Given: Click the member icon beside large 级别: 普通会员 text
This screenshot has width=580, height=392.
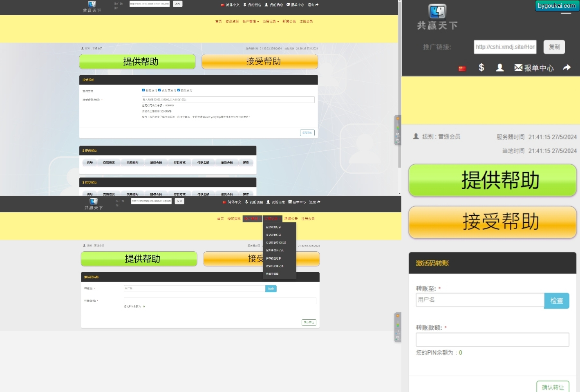Looking at the screenshot, I should pos(416,137).
